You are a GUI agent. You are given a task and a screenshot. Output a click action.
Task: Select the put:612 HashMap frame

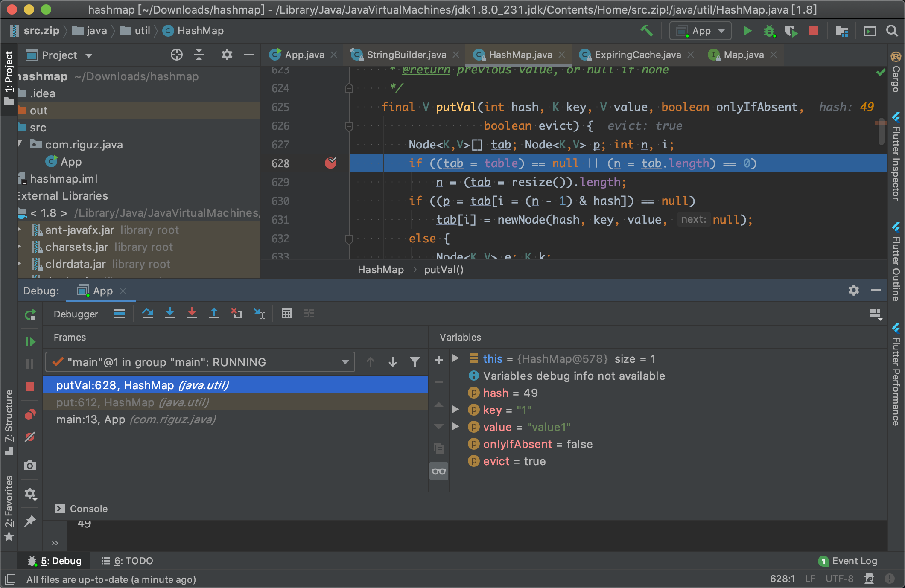click(132, 402)
